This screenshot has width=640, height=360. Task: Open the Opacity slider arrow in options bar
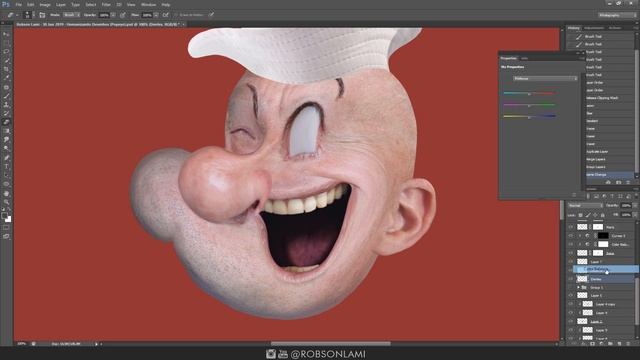pyautogui.click(x=113, y=15)
